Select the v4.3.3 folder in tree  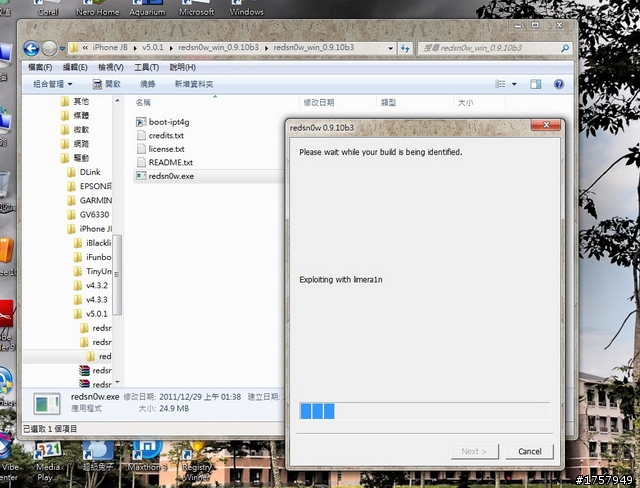91,299
